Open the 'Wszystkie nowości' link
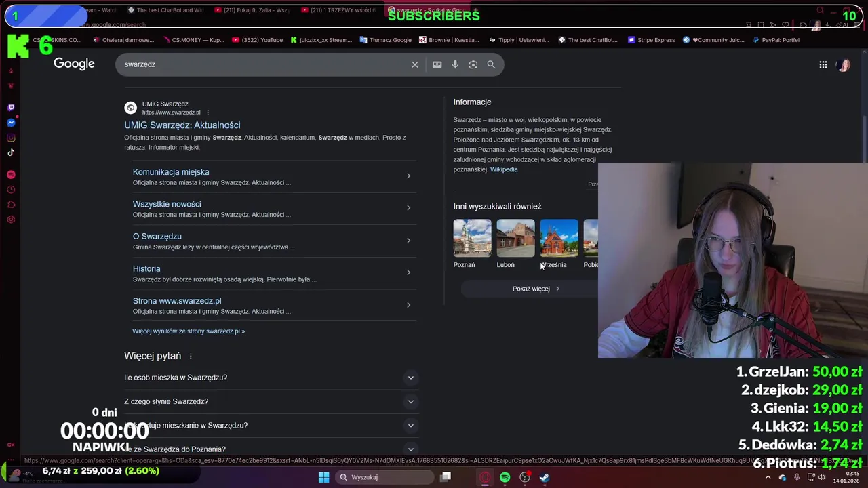Viewport: 868px width, 488px height. (x=167, y=204)
